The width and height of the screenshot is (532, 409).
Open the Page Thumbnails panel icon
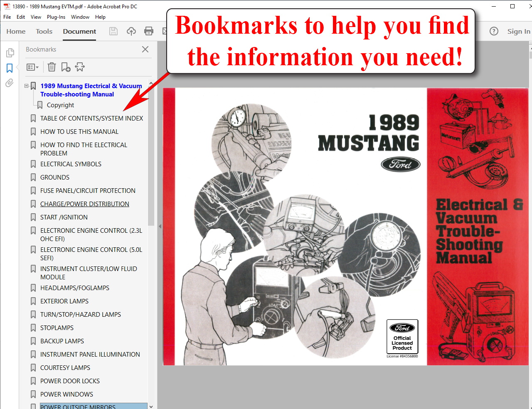pos(10,53)
